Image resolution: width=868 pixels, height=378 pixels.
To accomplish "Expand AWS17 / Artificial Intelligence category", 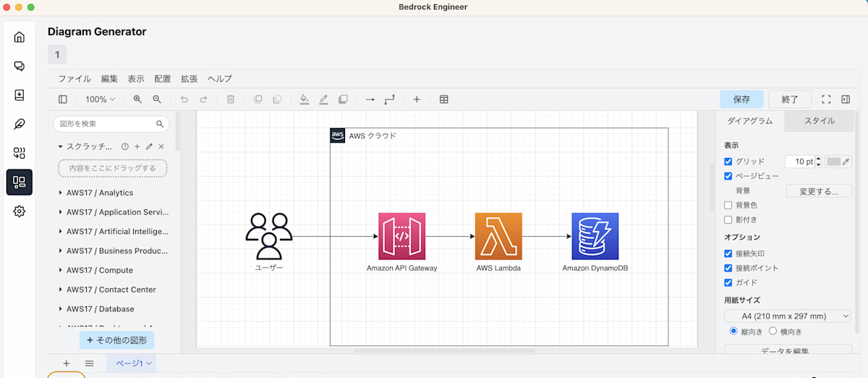I will coord(113,232).
